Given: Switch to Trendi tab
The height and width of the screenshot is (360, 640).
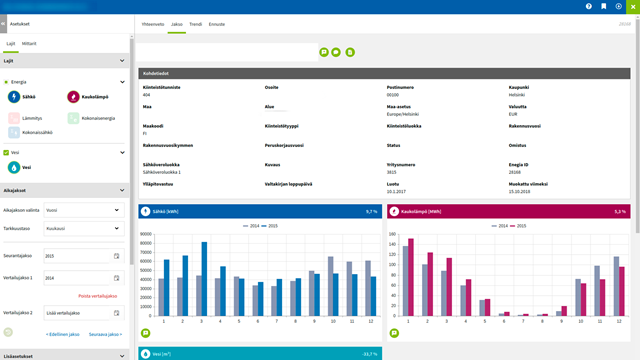Looking at the screenshot, I should pos(196,24).
